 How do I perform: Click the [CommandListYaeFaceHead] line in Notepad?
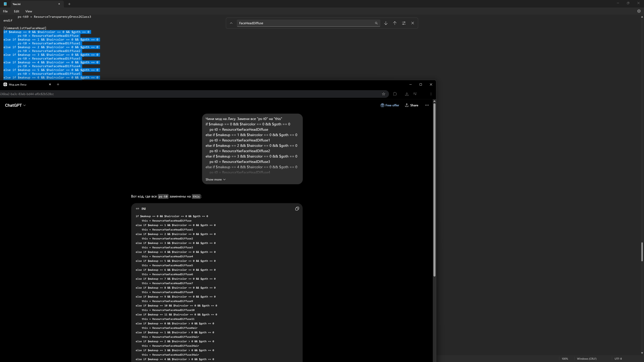coord(25,28)
